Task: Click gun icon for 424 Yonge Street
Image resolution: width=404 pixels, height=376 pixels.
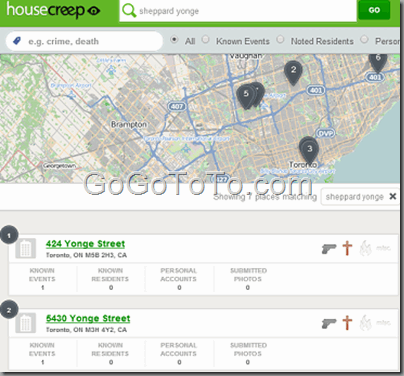Action: [x=329, y=249]
